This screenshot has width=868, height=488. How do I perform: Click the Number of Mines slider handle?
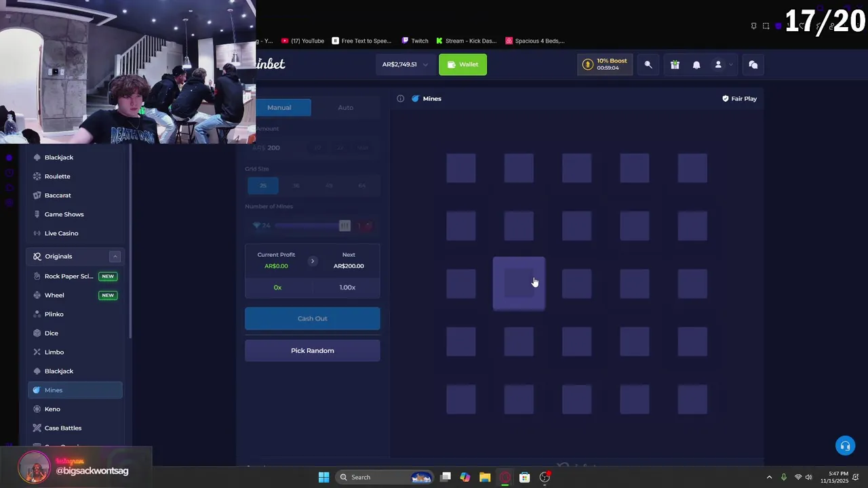click(344, 226)
